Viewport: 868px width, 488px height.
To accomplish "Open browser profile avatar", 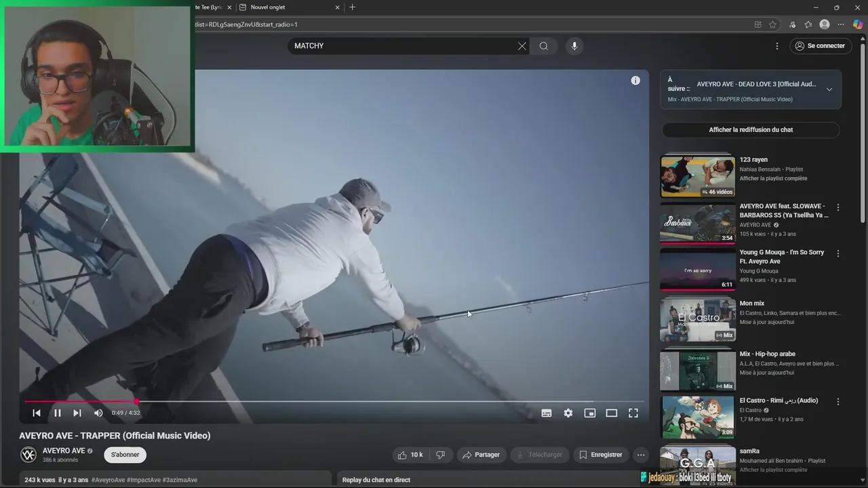I will [825, 24].
